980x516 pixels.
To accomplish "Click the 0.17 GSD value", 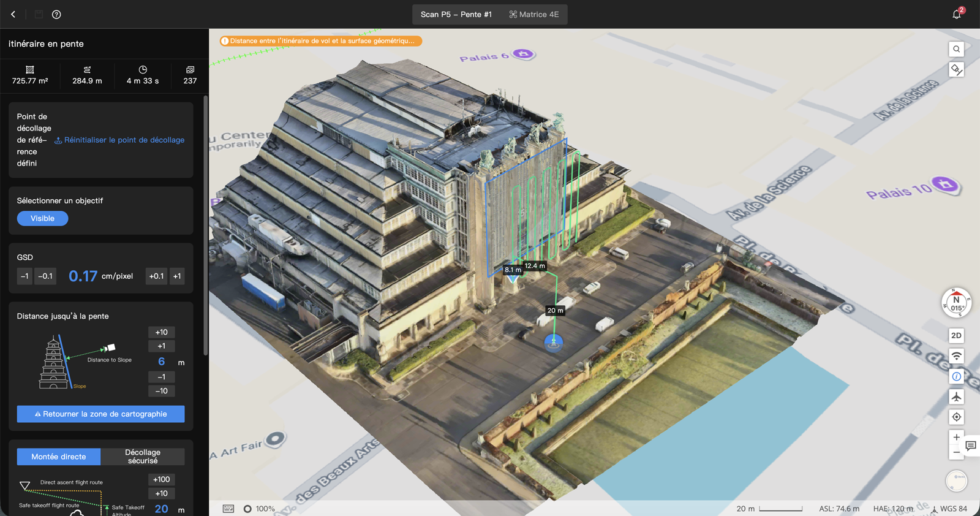I will (x=83, y=276).
